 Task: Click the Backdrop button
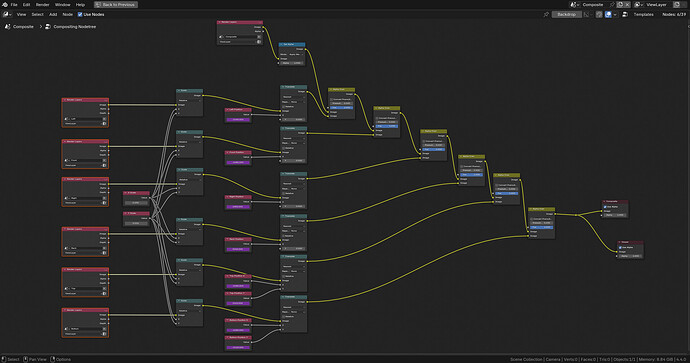(566, 15)
